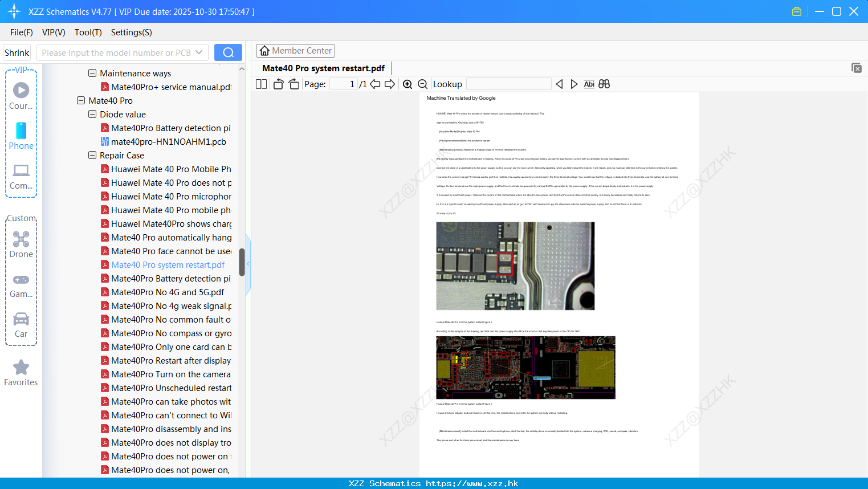Open the model number dropdown arrow

click(199, 52)
